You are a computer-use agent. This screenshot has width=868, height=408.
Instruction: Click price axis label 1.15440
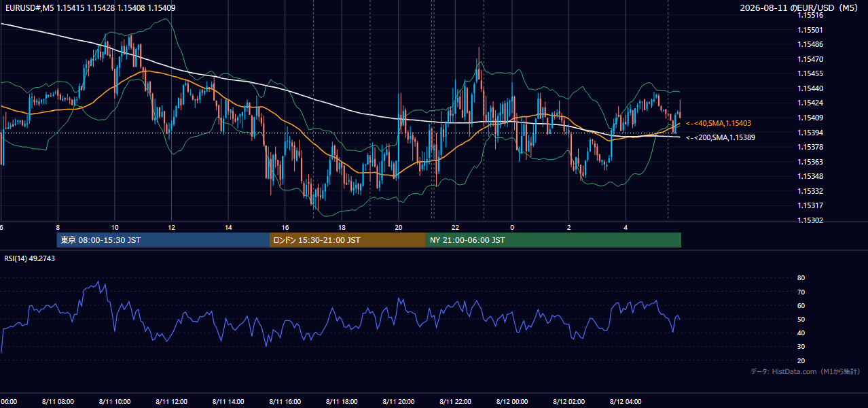(x=810, y=88)
